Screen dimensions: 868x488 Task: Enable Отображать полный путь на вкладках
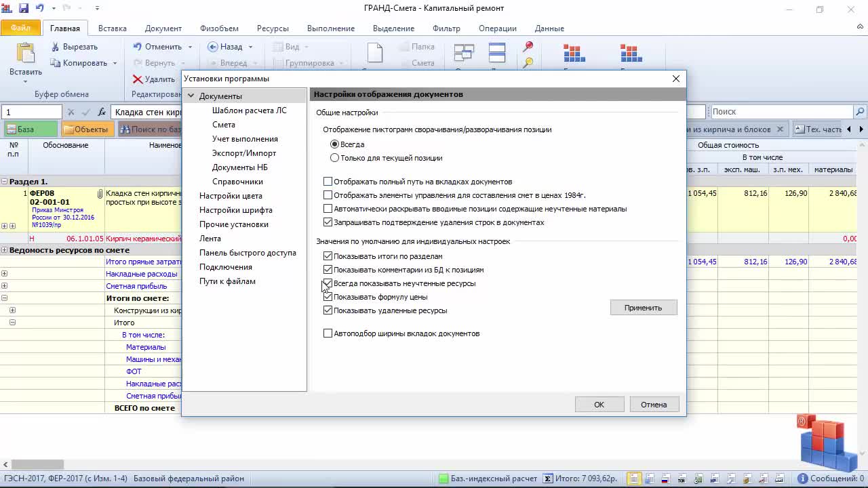328,182
